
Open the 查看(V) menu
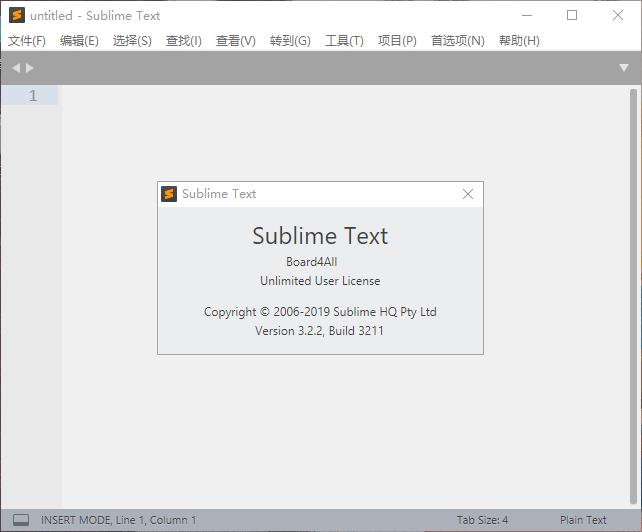(x=236, y=41)
